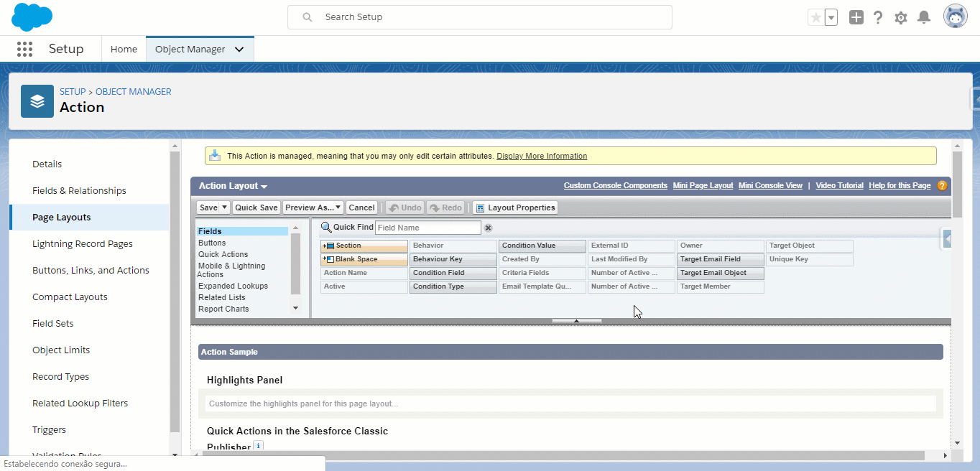
Task: Click the orange help icon in layout header
Action: [x=942, y=185]
